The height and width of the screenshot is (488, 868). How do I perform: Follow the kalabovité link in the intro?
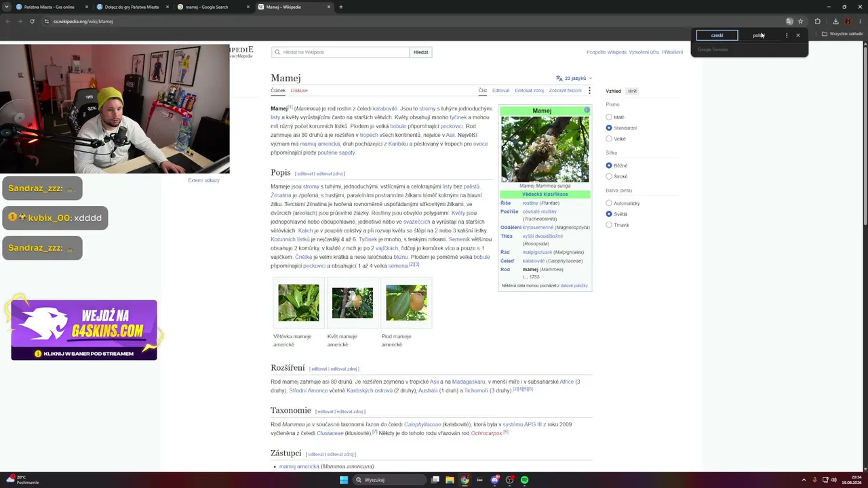click(x=385, y=108)
